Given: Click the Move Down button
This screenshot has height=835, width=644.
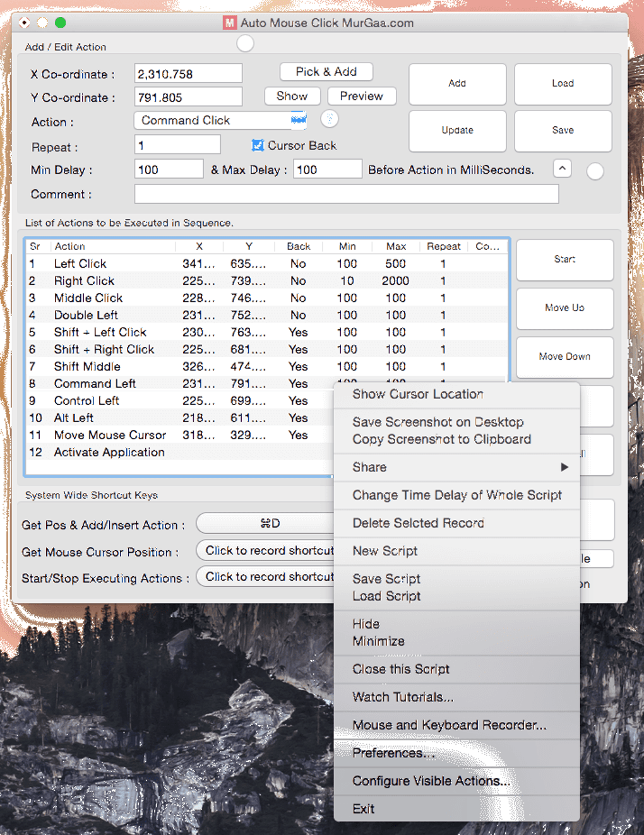Looking at the screenshot, I should tap(564, 357).
